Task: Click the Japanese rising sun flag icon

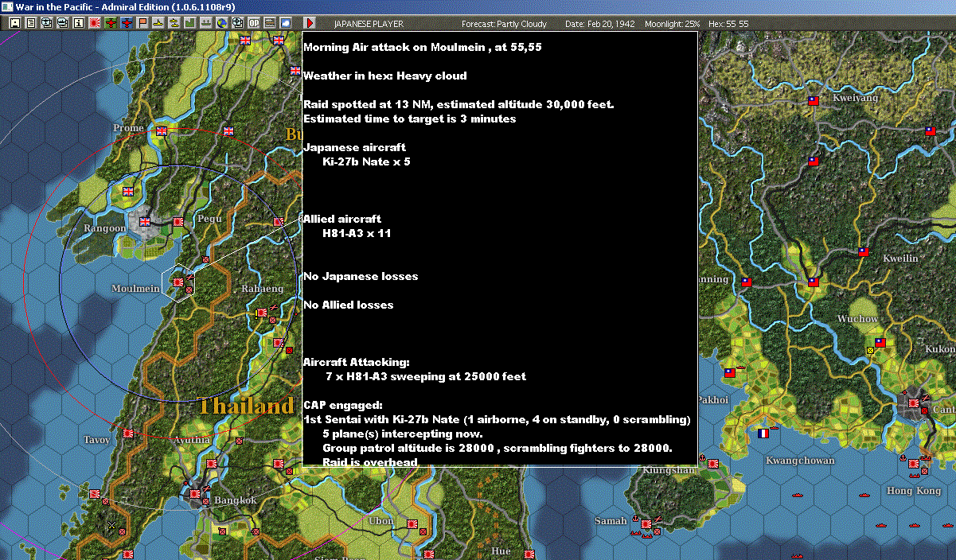Action: click(x=95, y=23)
